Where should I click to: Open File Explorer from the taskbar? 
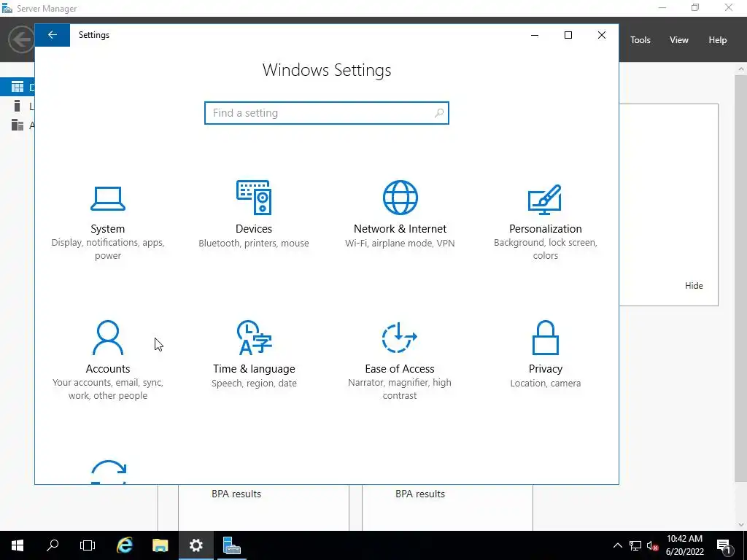click(x=160, y=545)
